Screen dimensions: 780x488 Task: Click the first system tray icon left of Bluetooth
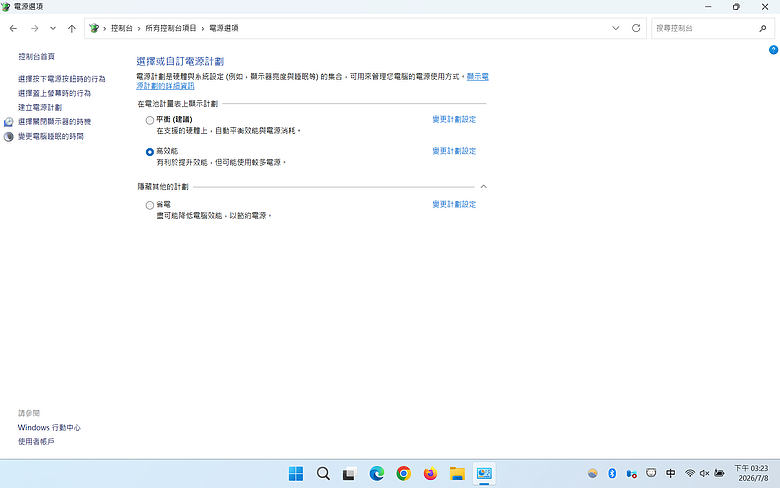pyautogui.click(x=592, y=474)
